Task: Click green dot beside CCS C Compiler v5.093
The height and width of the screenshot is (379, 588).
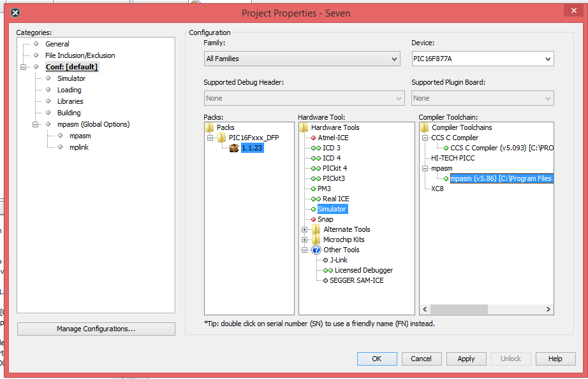Action: 446,148
